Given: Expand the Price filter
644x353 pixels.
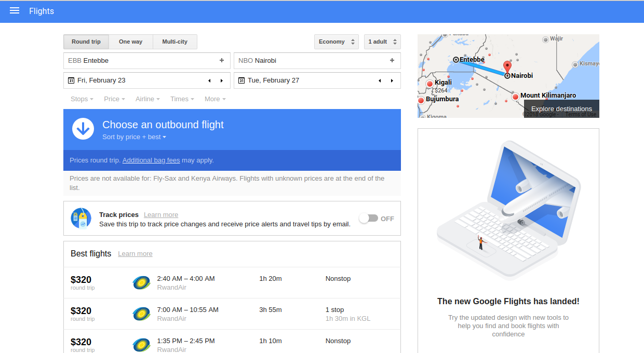Looking at the screenshot, I should (114, 99).
